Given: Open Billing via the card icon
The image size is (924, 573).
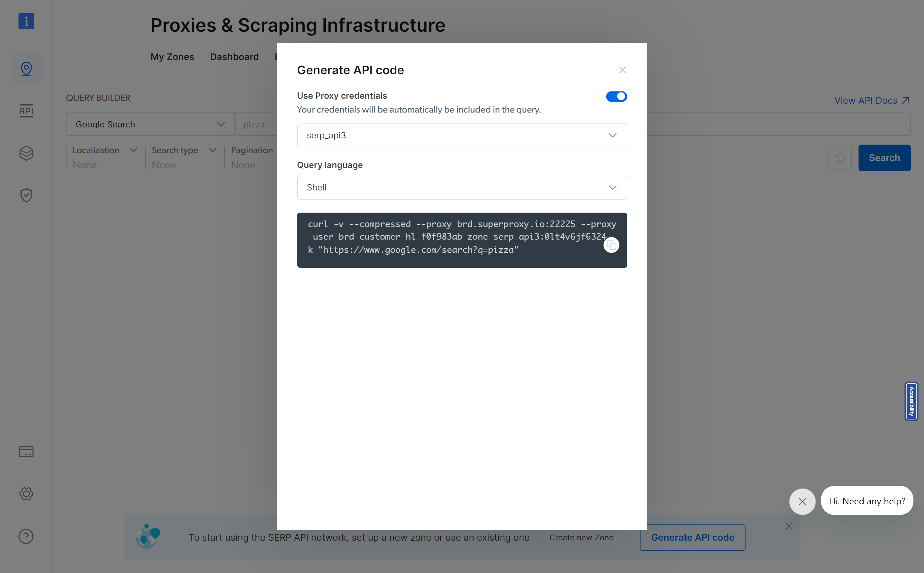Looking at the screenshot, I should [x=26, y=451].
